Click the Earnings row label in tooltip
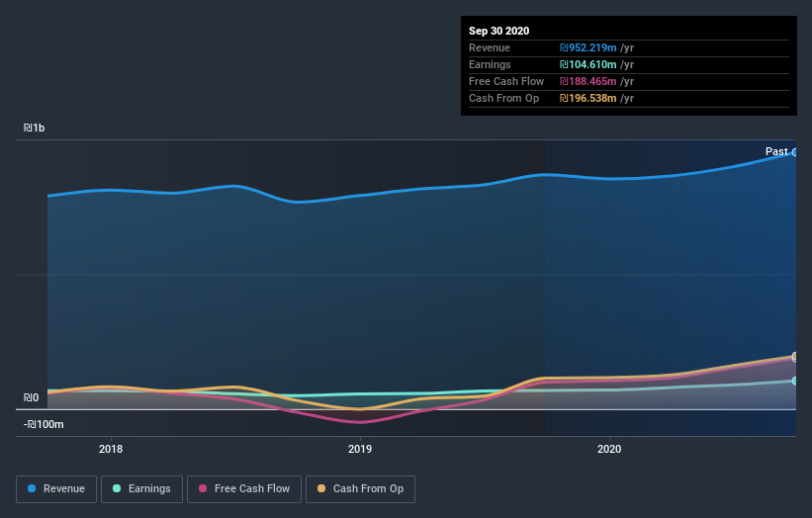 [490, 64]
